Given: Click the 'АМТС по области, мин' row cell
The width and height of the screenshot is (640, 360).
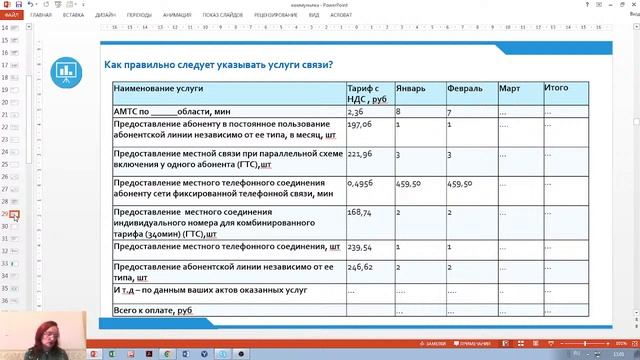Looking at the screenshot, I should (229, 111).
